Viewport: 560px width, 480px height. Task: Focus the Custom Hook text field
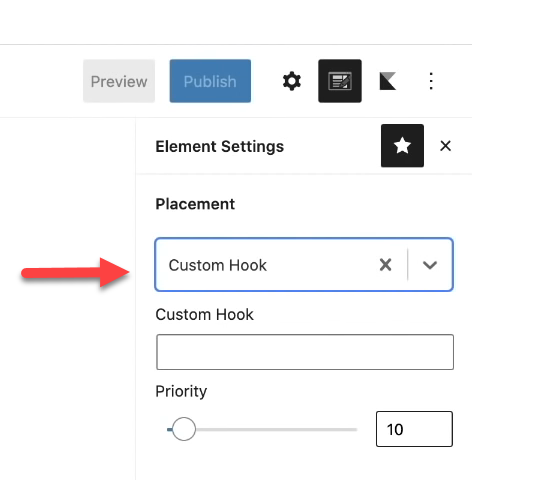[x=305, y=352]
